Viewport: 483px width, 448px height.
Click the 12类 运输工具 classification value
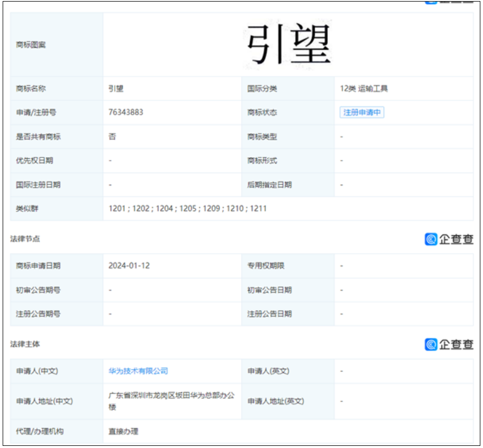(364, 88)
